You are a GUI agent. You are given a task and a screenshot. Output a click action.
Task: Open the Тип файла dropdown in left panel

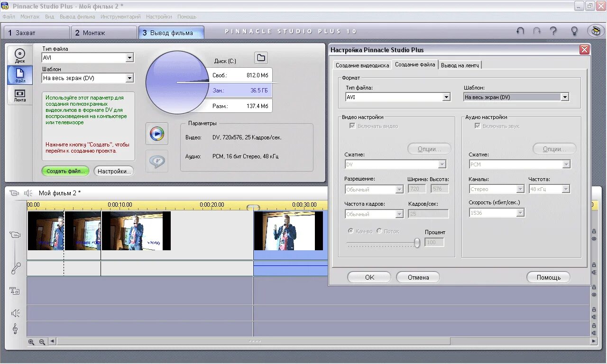click(129, 58)
